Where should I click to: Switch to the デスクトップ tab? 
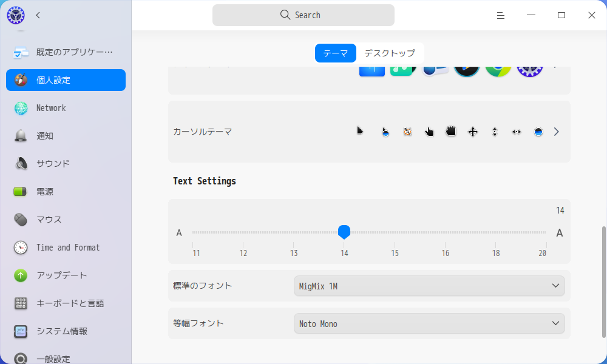[390, 53]
